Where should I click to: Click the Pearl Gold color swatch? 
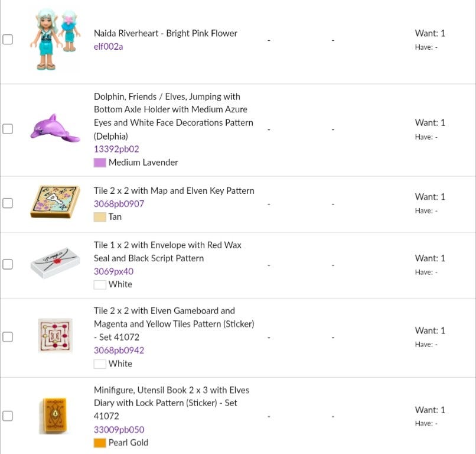pos(100,442)
